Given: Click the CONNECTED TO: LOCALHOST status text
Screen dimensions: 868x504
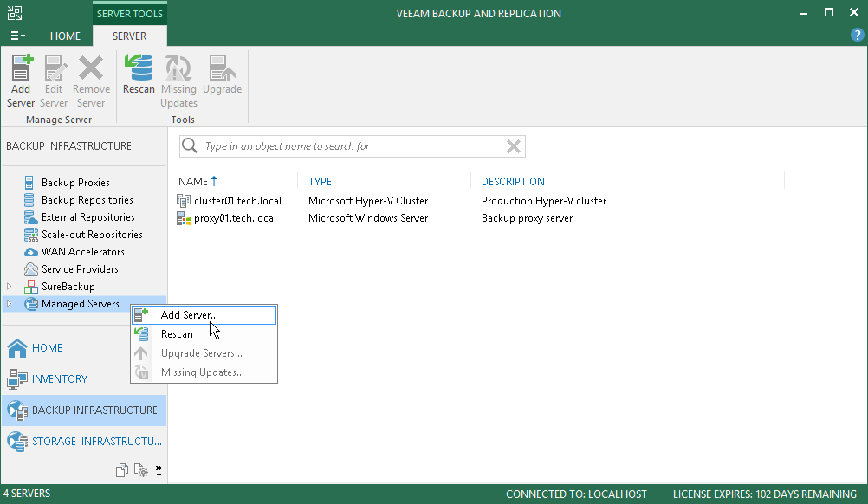Looking at the screenshot, I should pos(576,494).
